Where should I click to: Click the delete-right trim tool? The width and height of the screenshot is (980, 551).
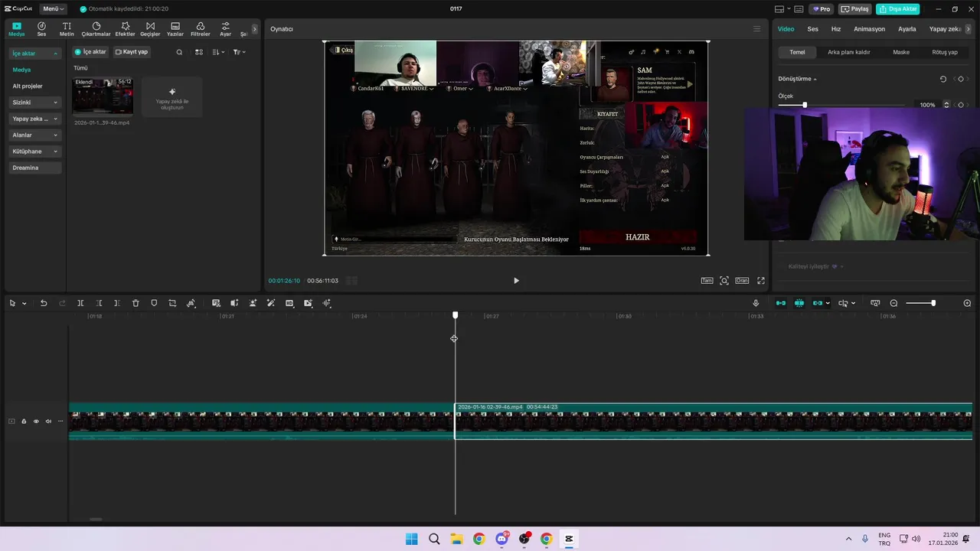117,303
